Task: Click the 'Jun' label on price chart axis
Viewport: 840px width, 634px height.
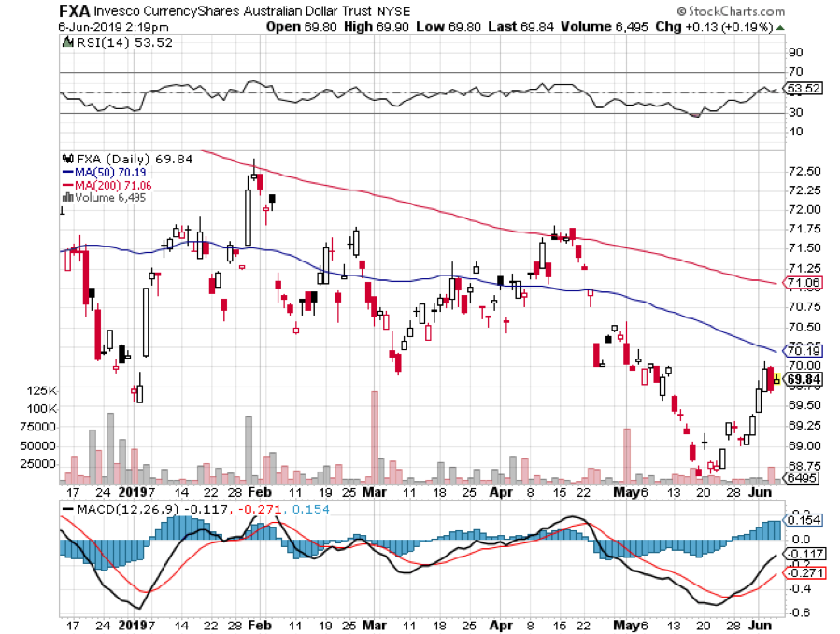Action: tap(760, 492)
